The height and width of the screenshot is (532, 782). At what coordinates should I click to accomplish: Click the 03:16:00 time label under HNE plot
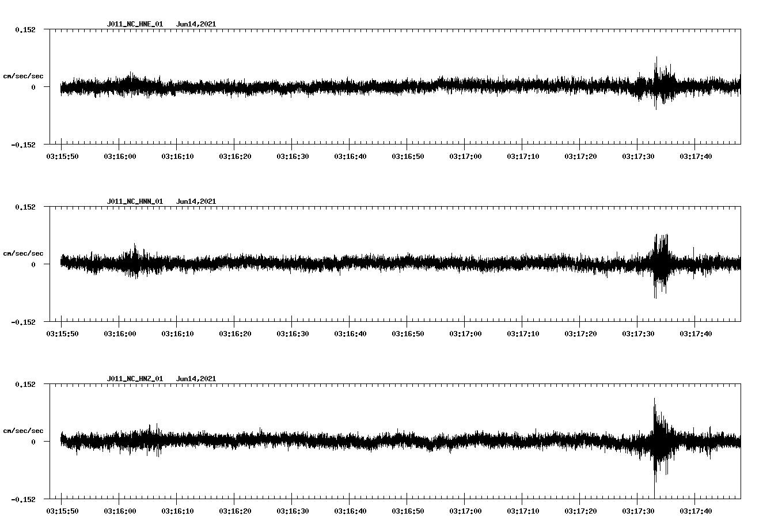click(120, 156)
